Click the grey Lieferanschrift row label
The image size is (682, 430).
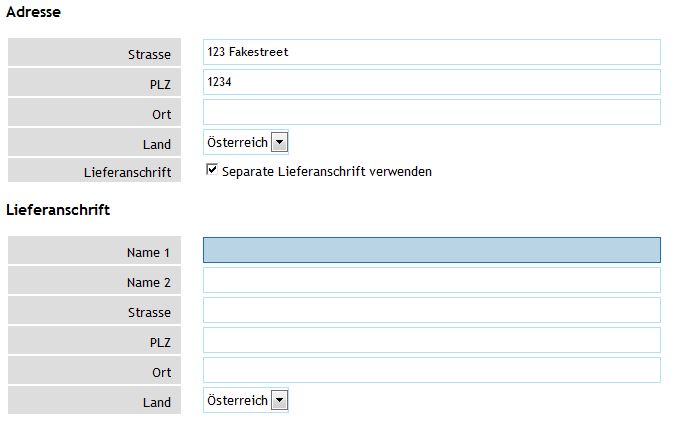point(126,173)
